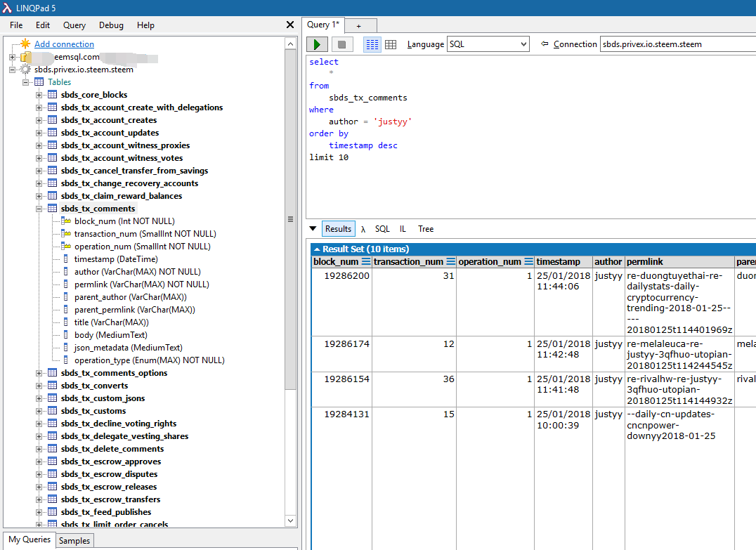Click the sbds_tx_comments table icon
Viewport: 756px width, 550px height.
(x=52, y=208)
